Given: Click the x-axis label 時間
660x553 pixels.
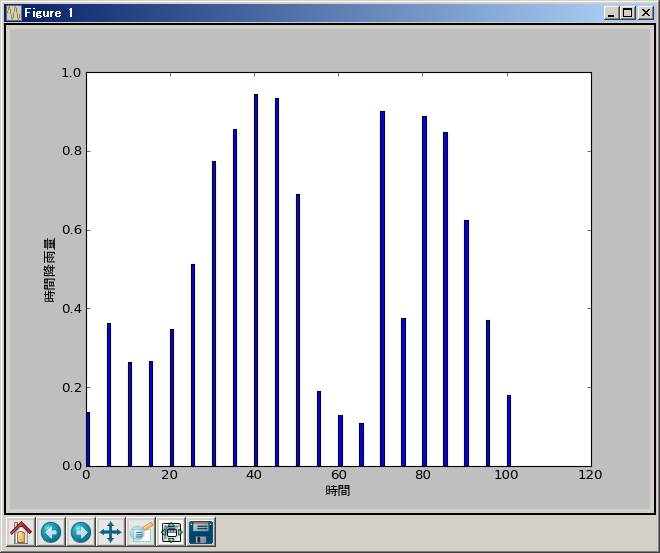Looking at the screenshot, I should coord(338,491).
